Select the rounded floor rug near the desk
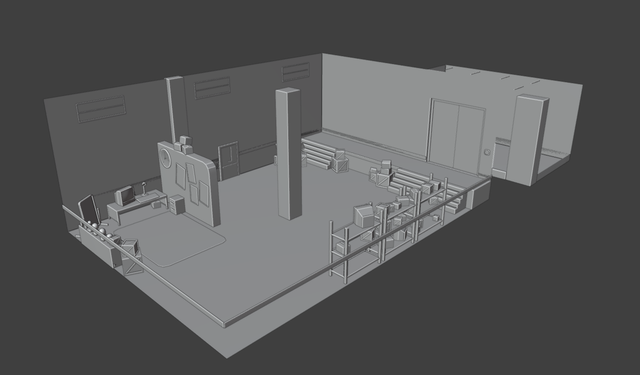The width and height of the screenshot is (640, 375). 169,240
